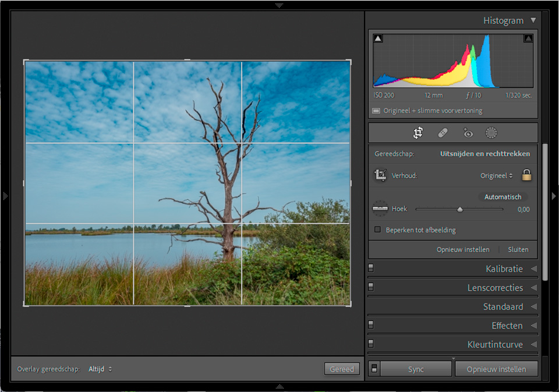Enable the Beperken tot afbeelding checkbox
Screen dimensions: 559x392
(377, 229)
